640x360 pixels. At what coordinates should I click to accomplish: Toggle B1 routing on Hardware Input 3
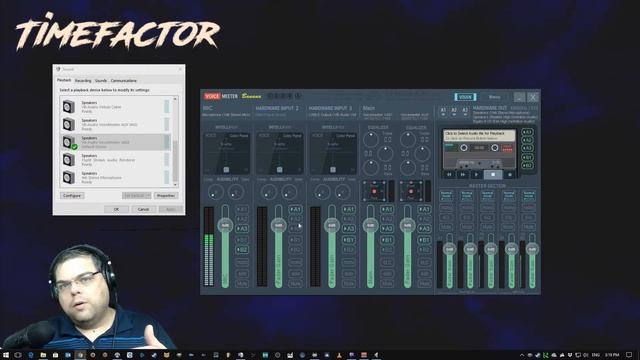[349, 240]
